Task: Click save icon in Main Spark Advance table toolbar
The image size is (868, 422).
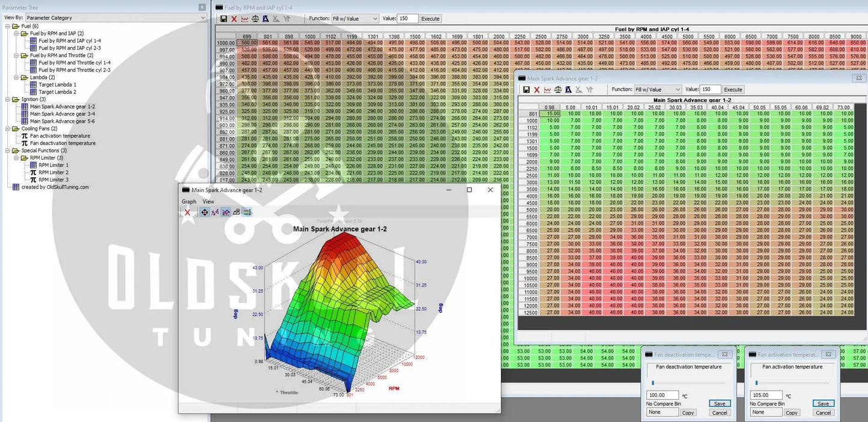Action: point(526,90)
